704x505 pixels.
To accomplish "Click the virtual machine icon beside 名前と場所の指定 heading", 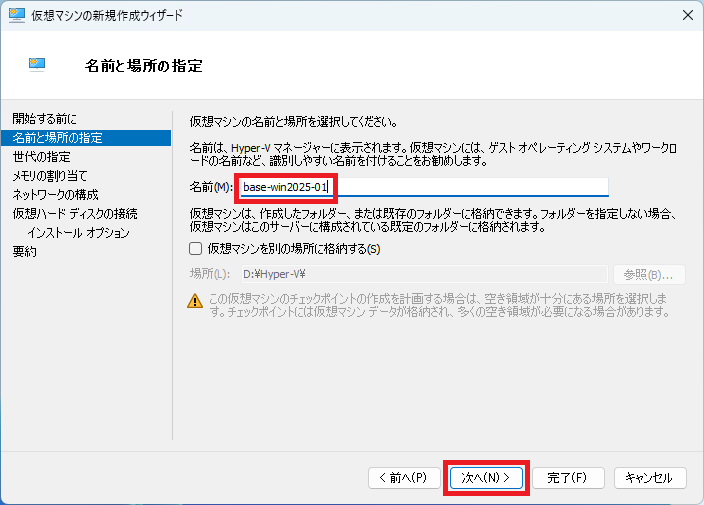I will click(x=37, y=65).
